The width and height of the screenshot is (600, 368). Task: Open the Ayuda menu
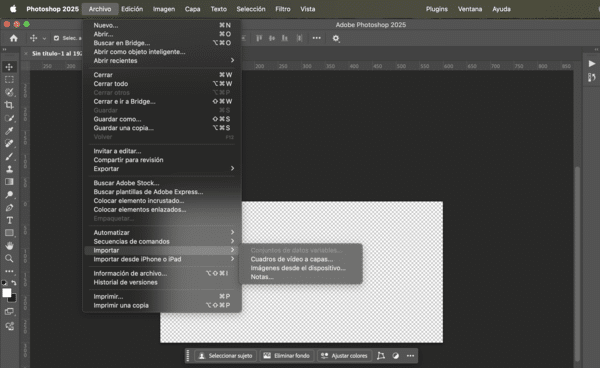501,9
